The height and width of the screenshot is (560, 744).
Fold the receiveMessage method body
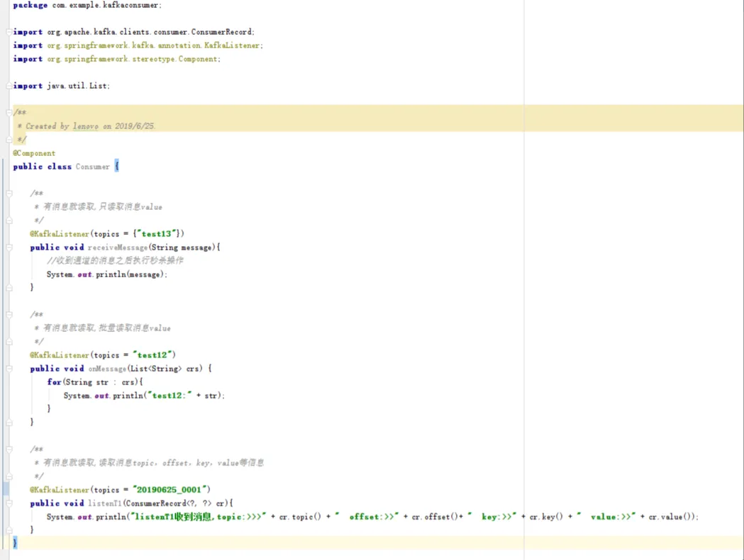9,247
